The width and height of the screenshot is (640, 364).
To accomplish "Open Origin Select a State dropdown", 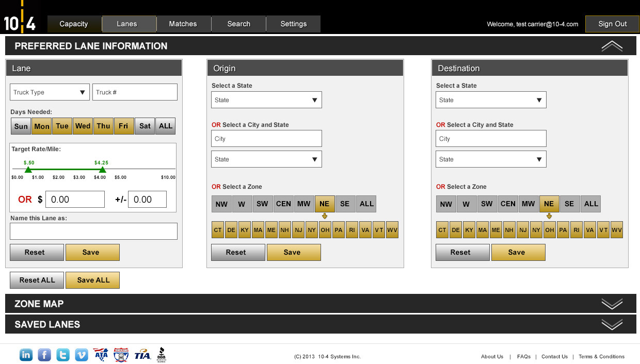I will [266, 100].
